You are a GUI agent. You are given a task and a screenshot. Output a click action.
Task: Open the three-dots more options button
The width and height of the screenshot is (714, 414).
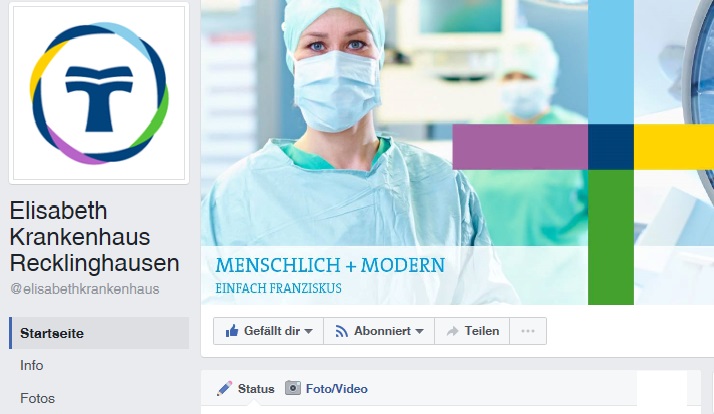528,331
